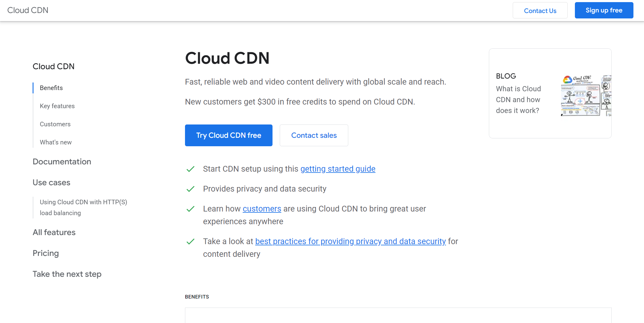The image size is (644, 323).
Task: Click the Contact sales button
Action: point(314,135)
